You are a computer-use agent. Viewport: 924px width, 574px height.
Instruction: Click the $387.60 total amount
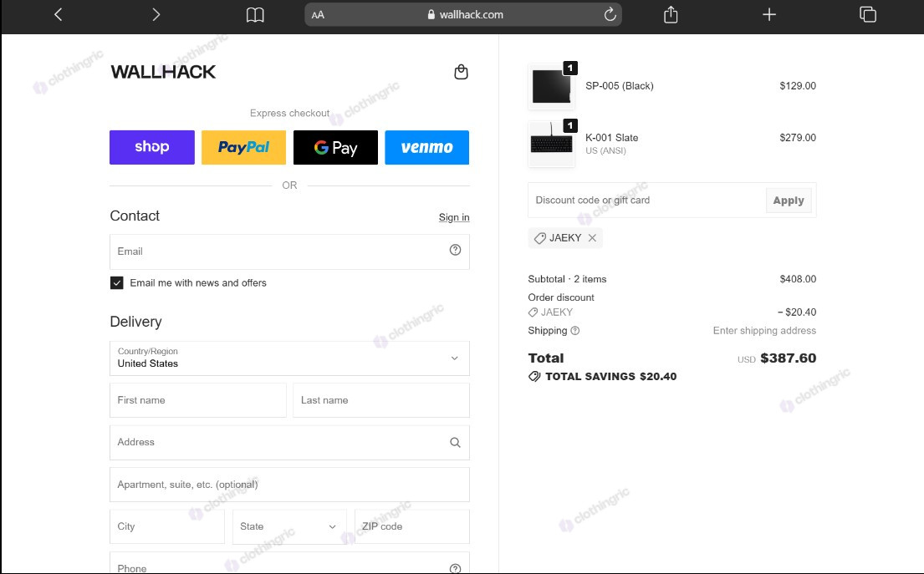tap(788, 358)
